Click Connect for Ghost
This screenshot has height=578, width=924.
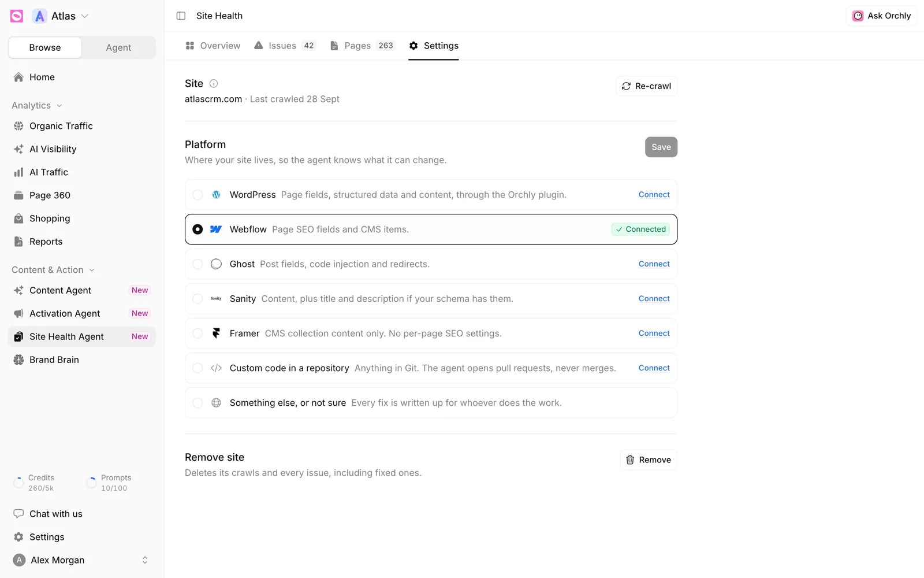pos(654,264)
